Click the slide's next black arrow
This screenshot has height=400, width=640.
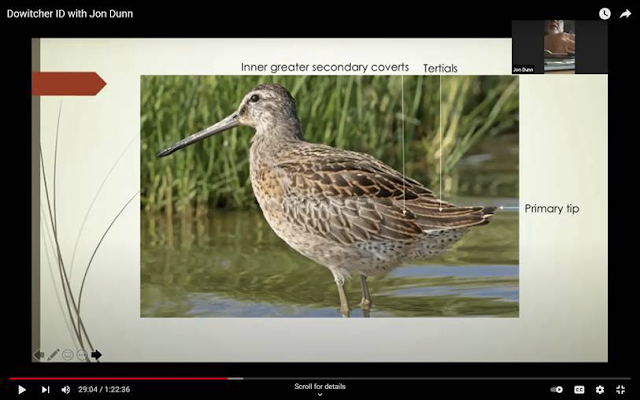[96, 355]
